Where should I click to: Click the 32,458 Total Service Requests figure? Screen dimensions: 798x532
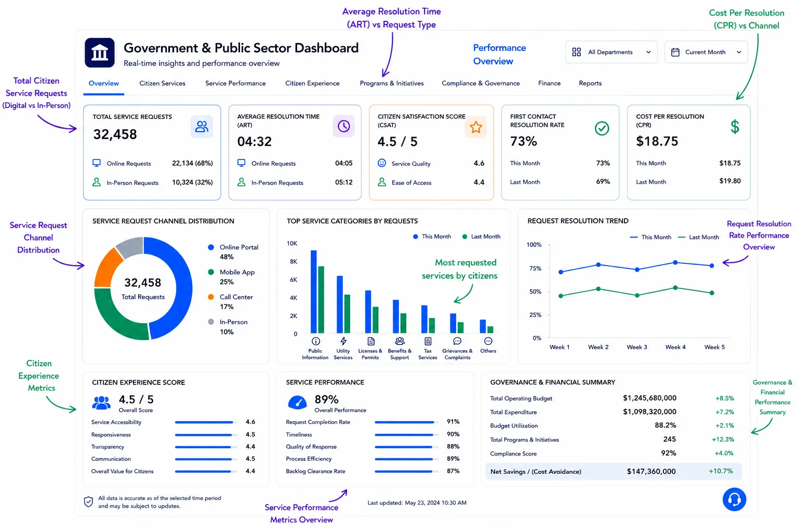(115, 135)
